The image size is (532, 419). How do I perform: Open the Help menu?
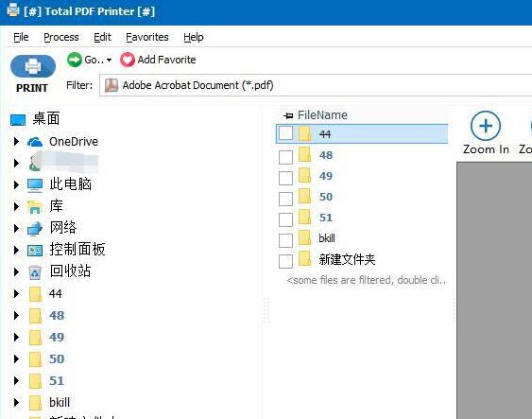point(194,37)
